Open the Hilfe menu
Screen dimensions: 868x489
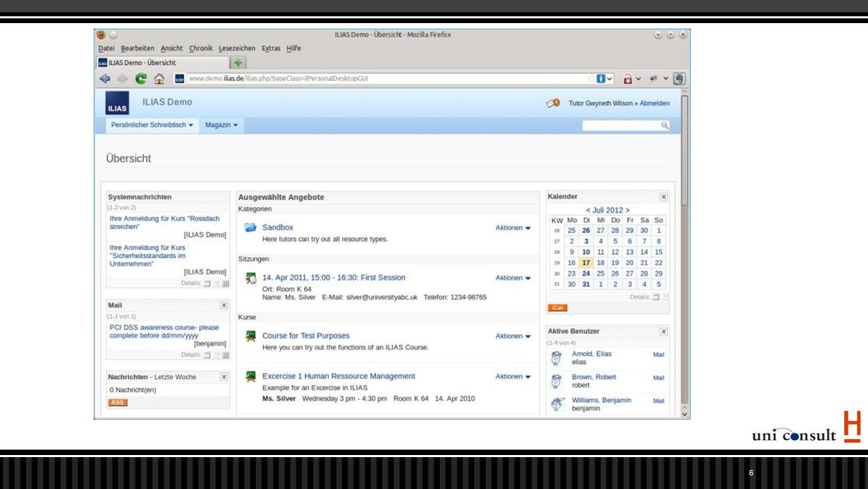[x=293, y=48]
